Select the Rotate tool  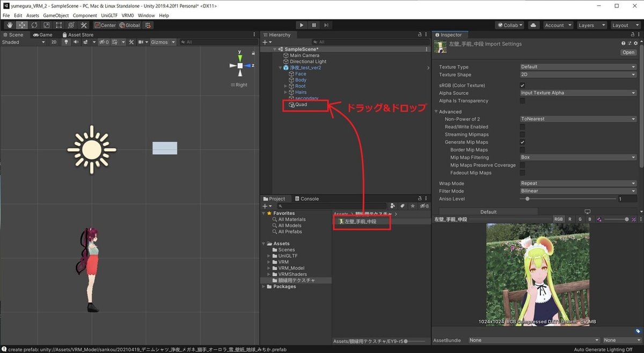tap(34, 25)
